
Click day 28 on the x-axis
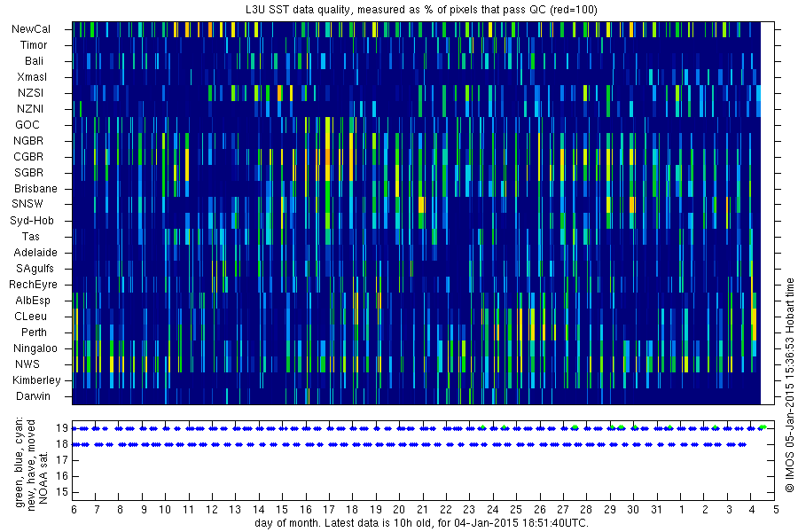586,510
